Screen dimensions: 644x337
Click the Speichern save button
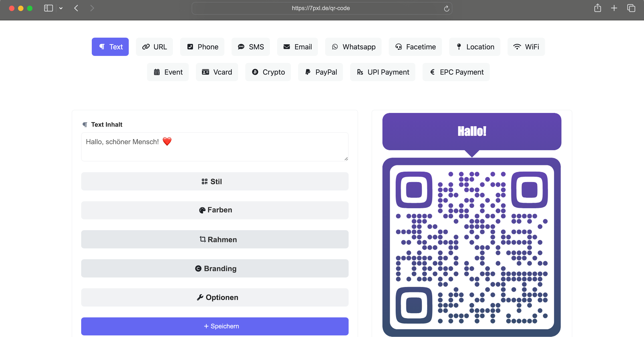pyautogui.click(x=215, y=326)
